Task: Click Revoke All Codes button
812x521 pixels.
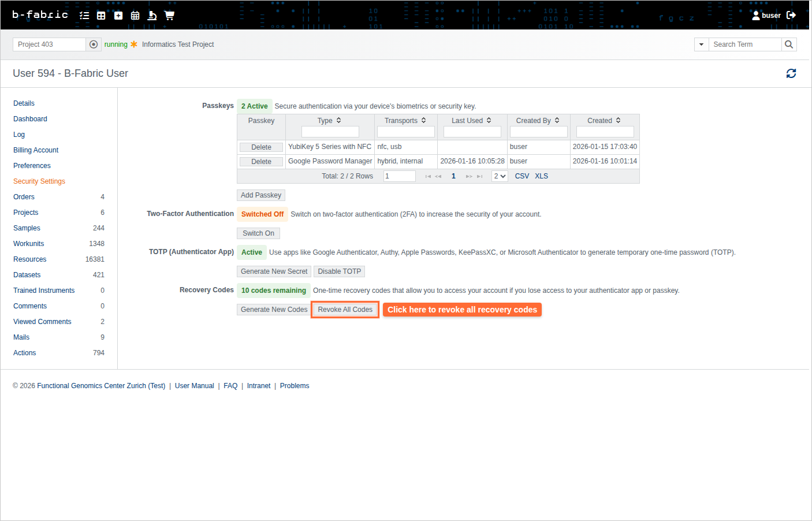Action: (345, 310)
